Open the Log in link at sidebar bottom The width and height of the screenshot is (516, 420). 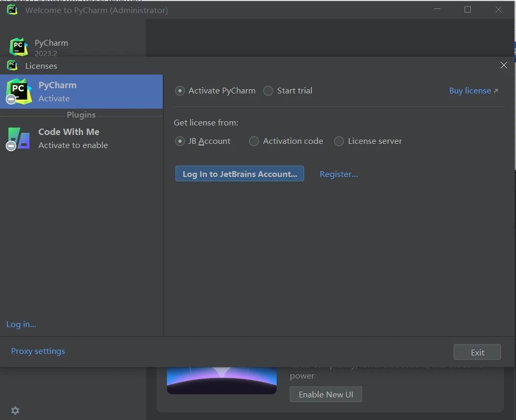point(21,324)
